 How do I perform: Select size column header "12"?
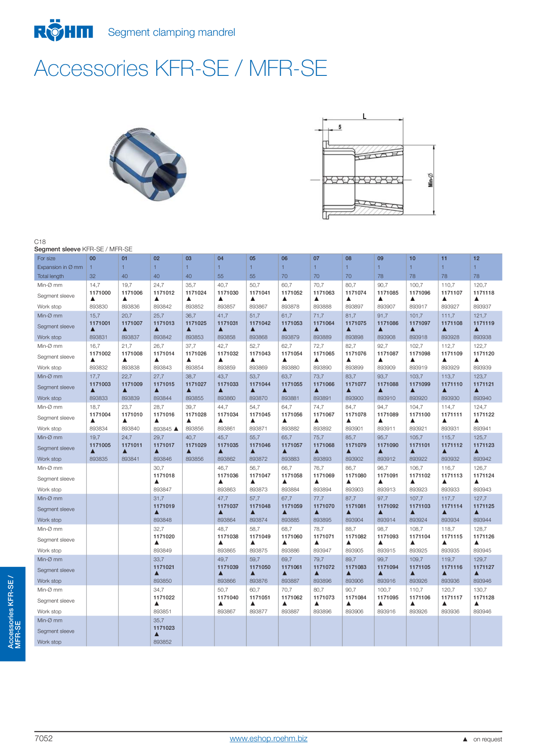click(x=476, y=259)
